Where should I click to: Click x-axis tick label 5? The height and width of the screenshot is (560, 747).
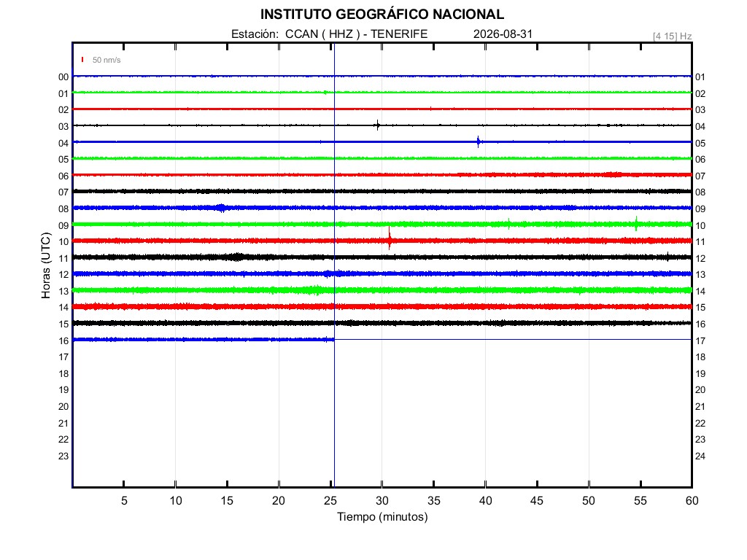point(124,501)
